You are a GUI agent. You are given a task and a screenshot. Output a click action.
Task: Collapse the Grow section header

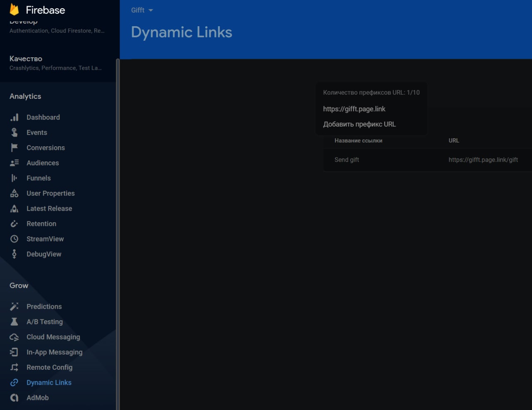tap(19, 286)
